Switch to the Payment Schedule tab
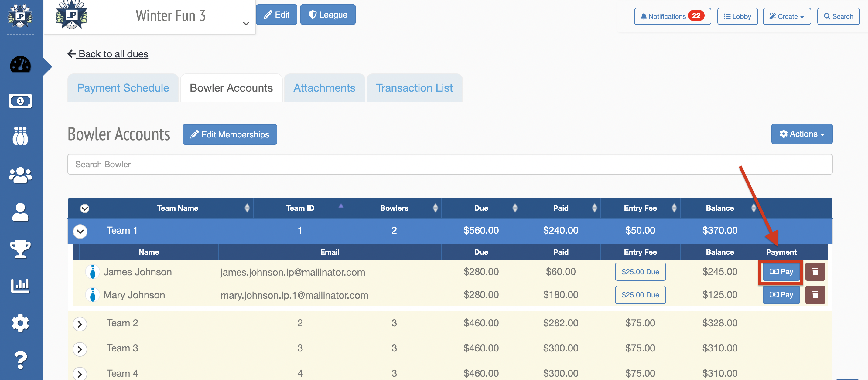868x380 pixels. 123,88
